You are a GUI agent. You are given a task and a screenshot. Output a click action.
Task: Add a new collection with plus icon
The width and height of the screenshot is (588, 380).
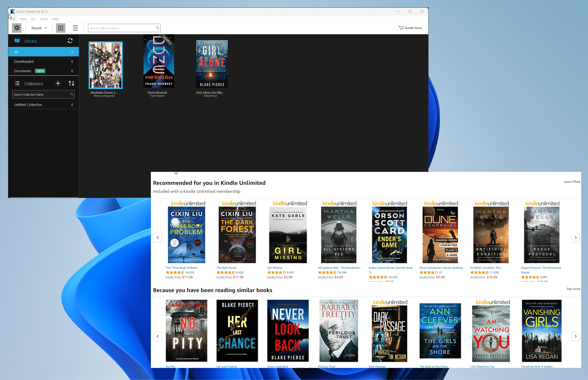click(x=58, y=83)
